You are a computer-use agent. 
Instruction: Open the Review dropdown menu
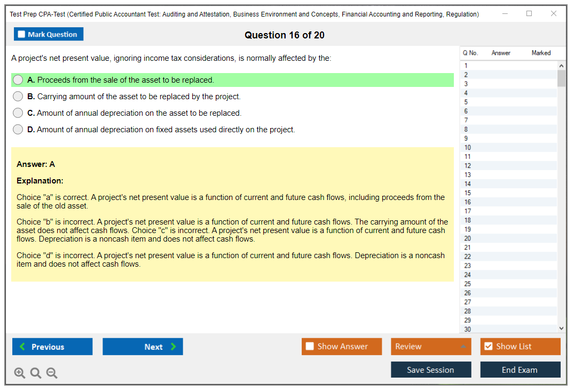tap(431, 347)
